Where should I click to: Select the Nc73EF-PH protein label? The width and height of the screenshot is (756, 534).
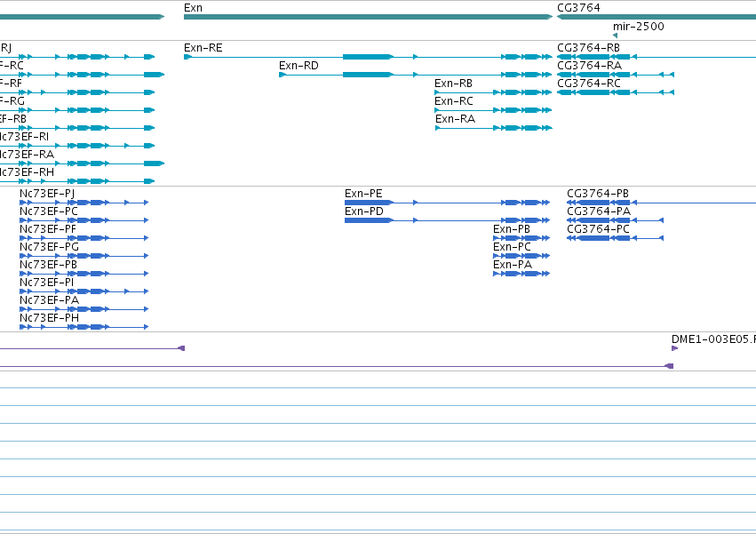[49, 318]
